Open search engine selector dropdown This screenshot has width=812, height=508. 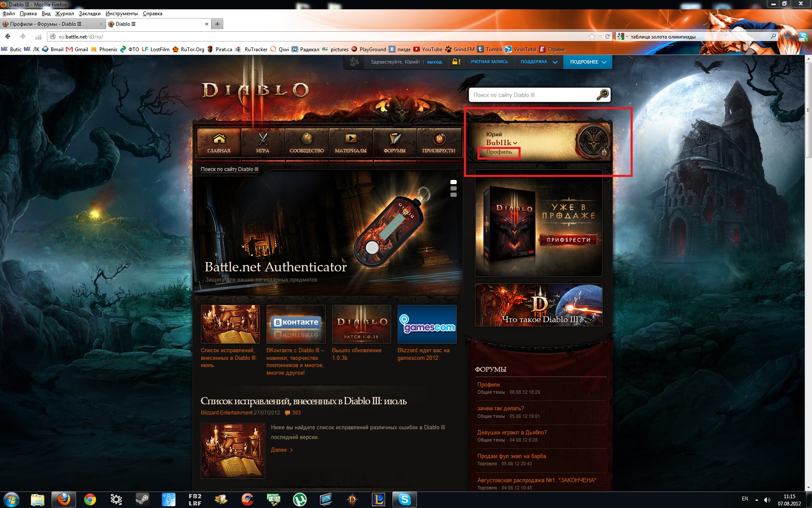[x=622, y=36]
